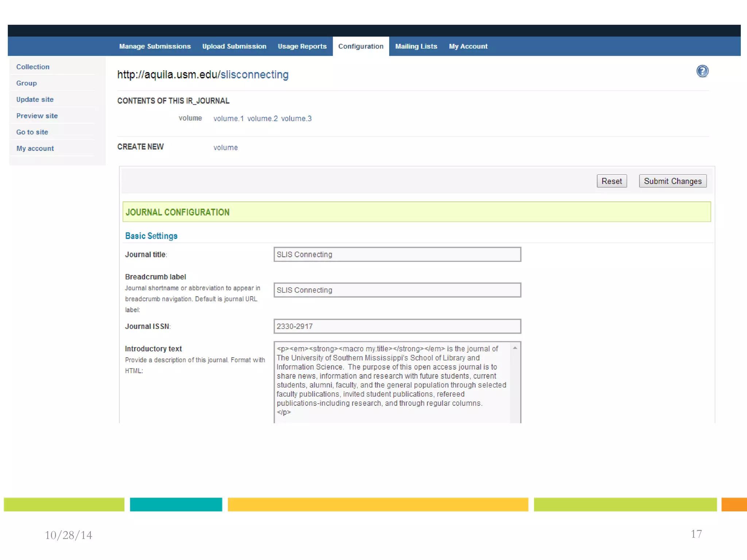Create a new volume via the volume link

click(225, 148)
